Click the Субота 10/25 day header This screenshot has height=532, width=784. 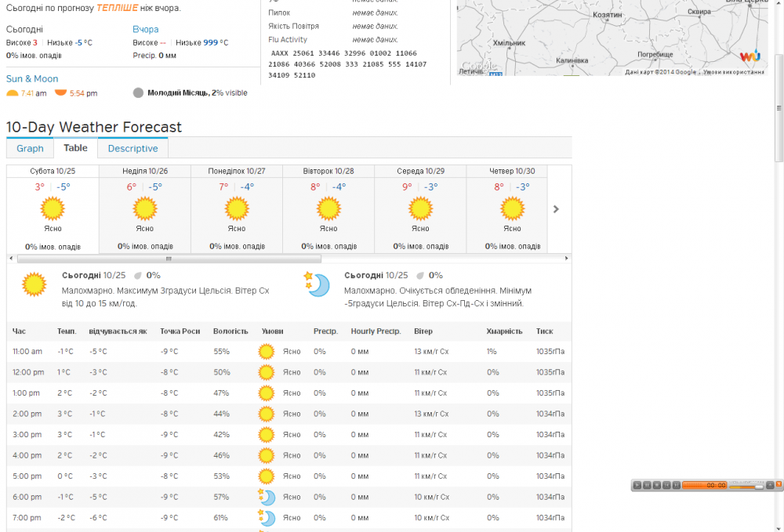(x=53, y=171)
